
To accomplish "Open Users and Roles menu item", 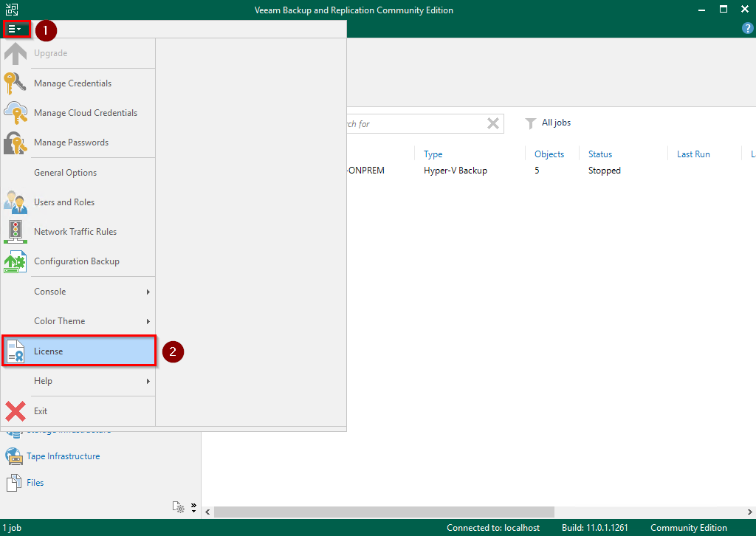I will click(78, 202).
